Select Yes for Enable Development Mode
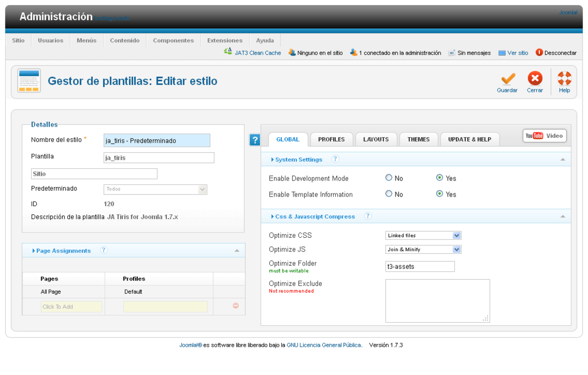Viewport: 588px width, 375px height. 439,177
